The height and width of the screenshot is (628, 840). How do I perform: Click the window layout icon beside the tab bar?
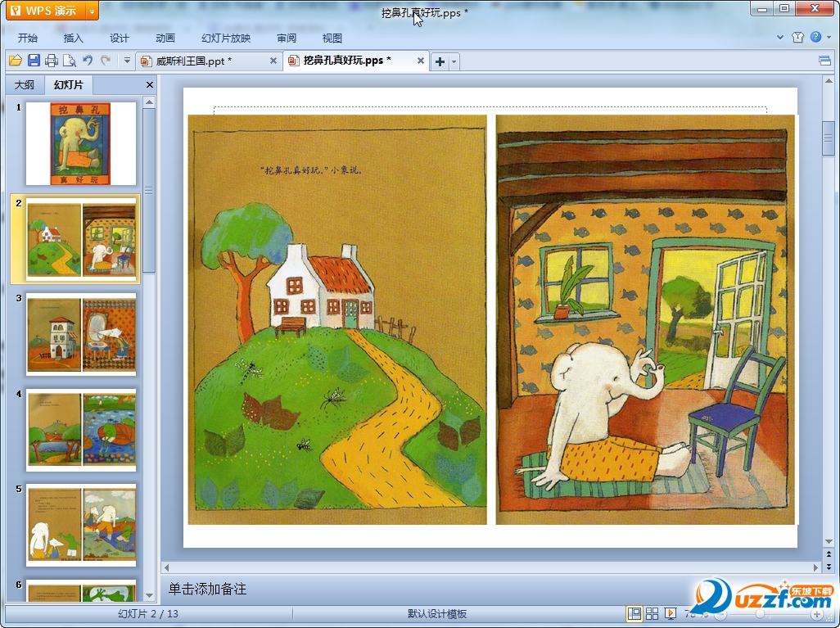(825, 61)
